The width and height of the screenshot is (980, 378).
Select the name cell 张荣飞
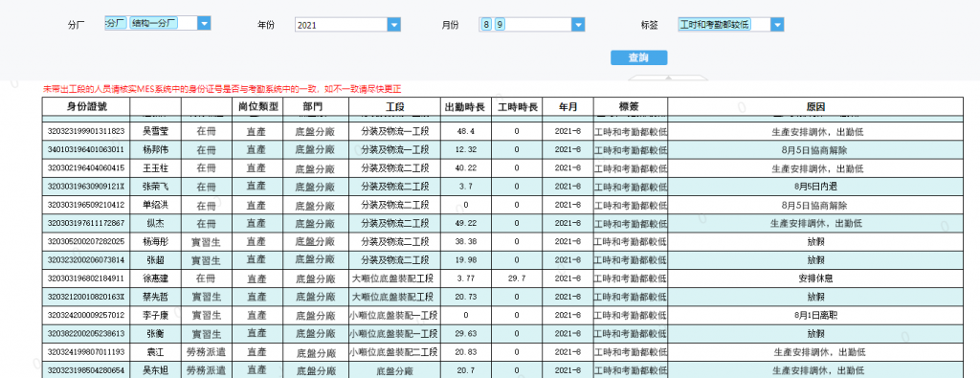click(156, 187)
